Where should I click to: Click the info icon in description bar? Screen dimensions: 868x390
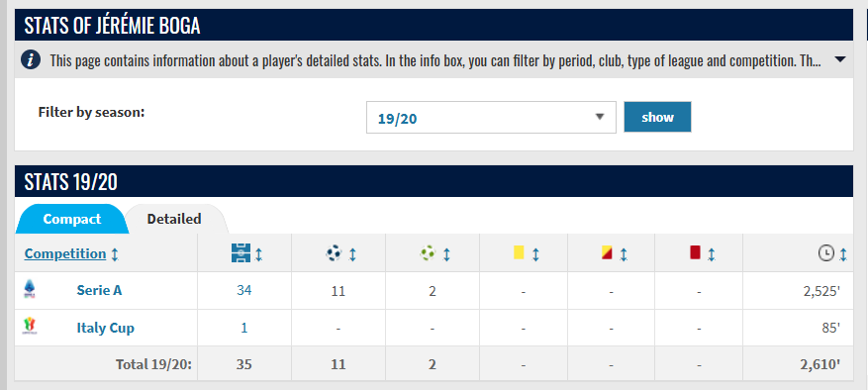(x=31, y=59)
